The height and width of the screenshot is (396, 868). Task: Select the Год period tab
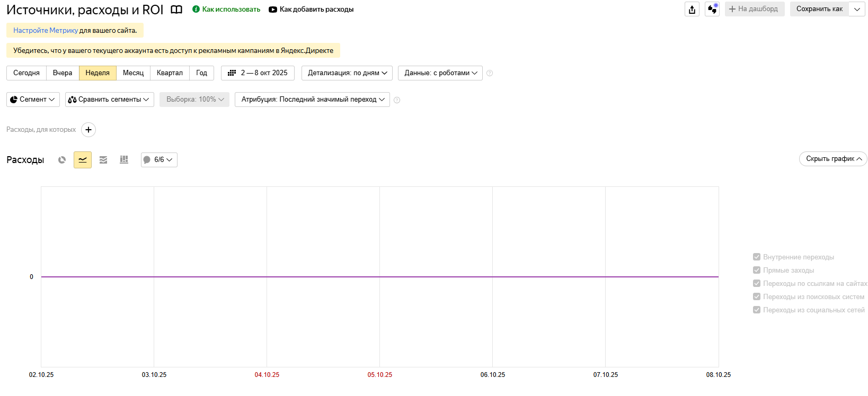click(201, 73)
